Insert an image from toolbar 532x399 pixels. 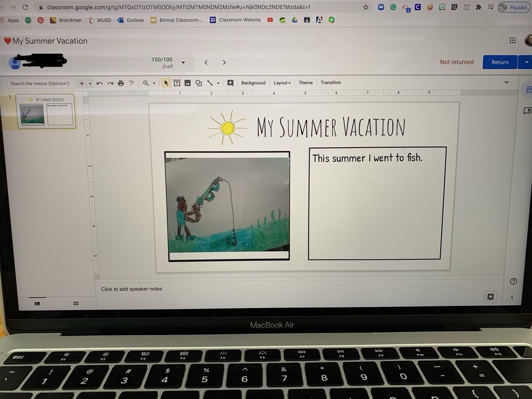(188, 83)
